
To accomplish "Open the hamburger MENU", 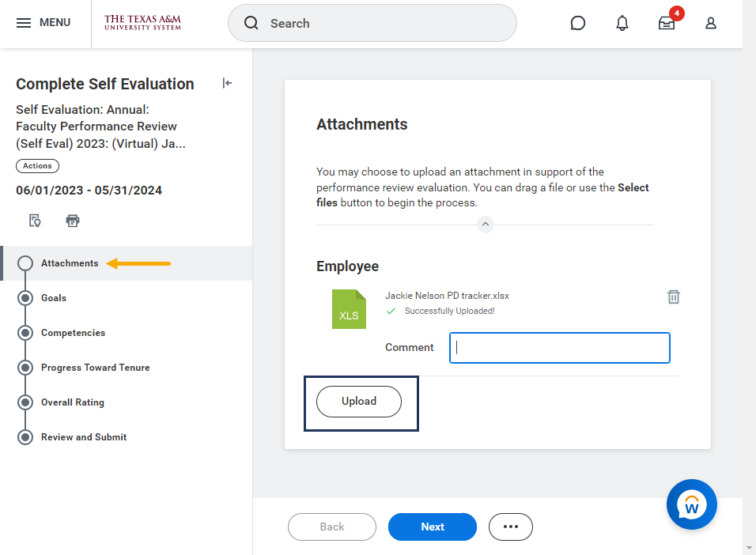I will [x=43, y=23].
